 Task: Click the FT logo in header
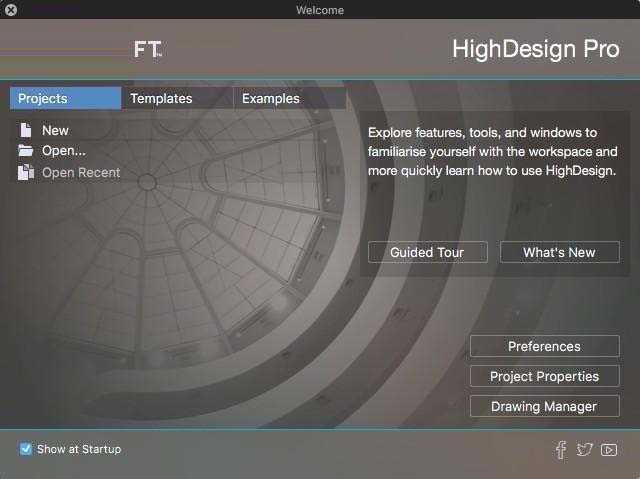148,49
